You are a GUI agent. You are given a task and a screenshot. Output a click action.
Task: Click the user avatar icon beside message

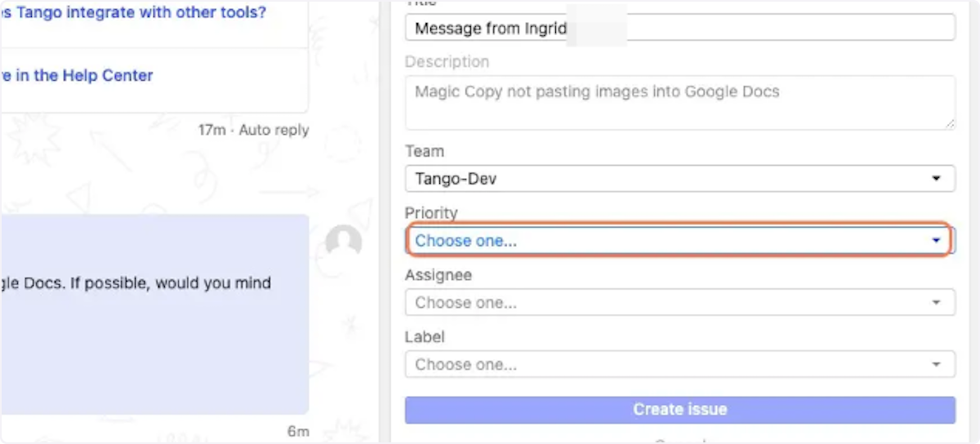344,242
